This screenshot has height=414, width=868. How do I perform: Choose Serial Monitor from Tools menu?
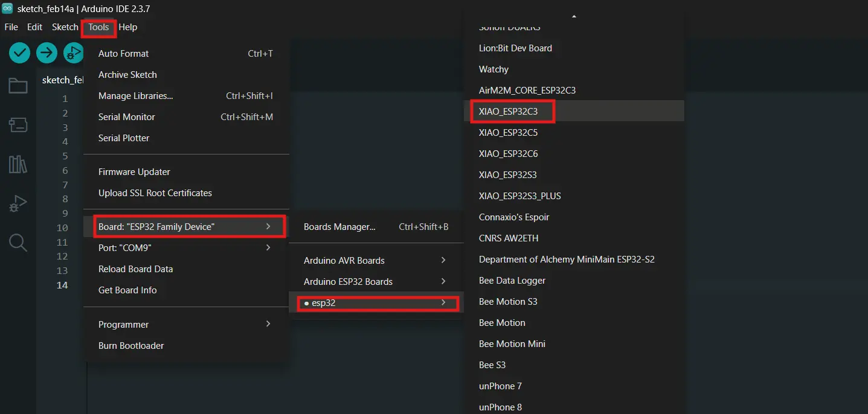pyautogui.click(x=127, y=117)
